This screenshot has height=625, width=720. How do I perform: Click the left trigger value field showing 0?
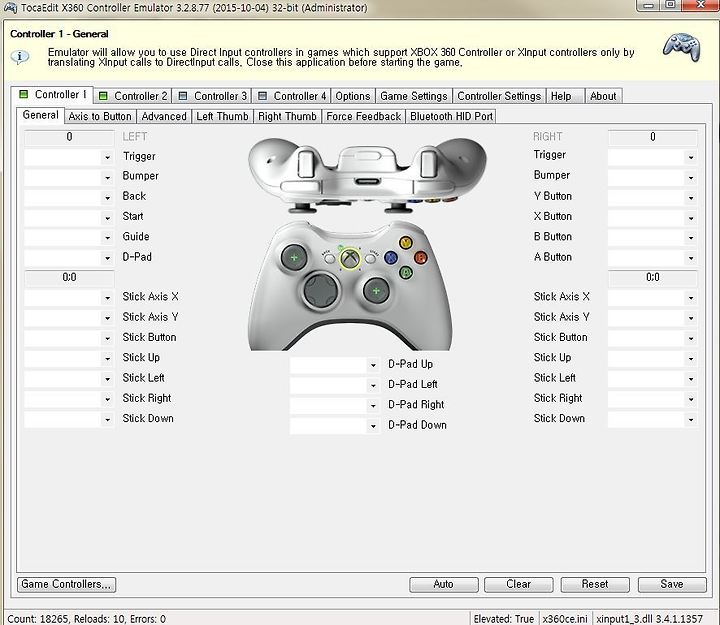tap(69, 137)
